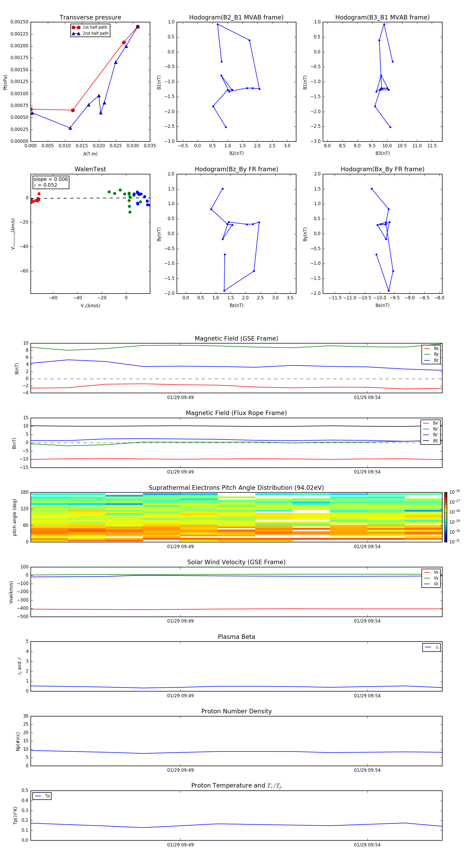This screenshot has height=868, width=473.
Task: Click the pitch angle colorbar scale
Action: [446, 517]
